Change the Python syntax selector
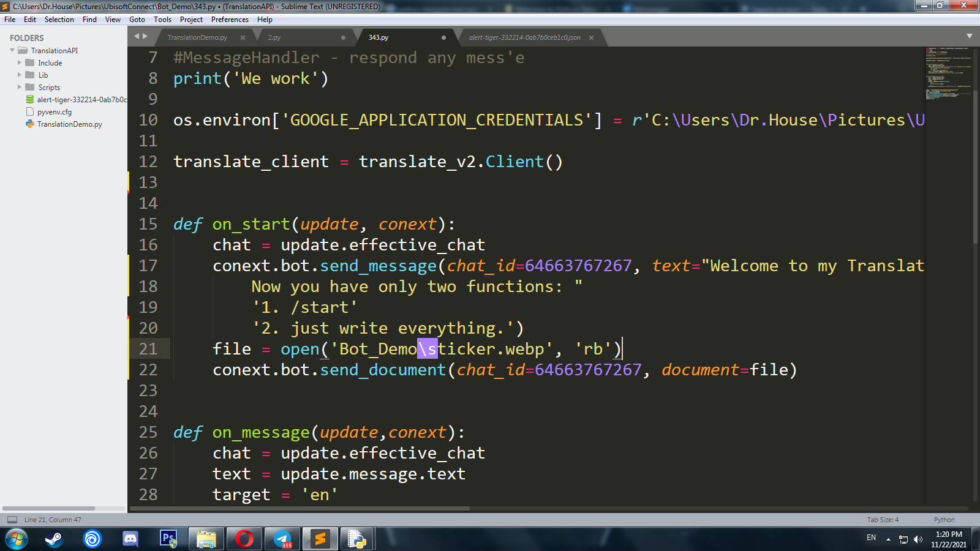The width and height of the screenshot is (980, 551). coord(944,520)
